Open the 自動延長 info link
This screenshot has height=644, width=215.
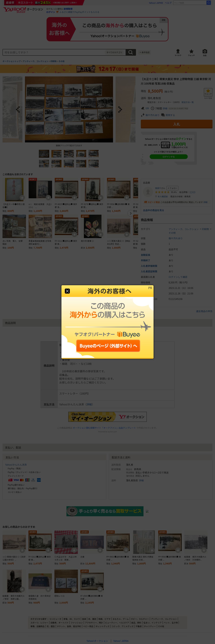[x=145, y=255]
